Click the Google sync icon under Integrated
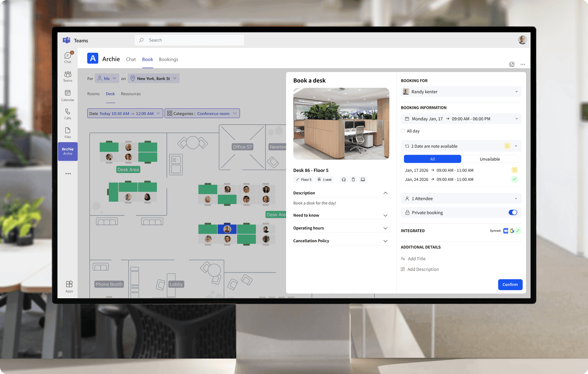The width and height of the screenshot is (588, 374). 512,230
